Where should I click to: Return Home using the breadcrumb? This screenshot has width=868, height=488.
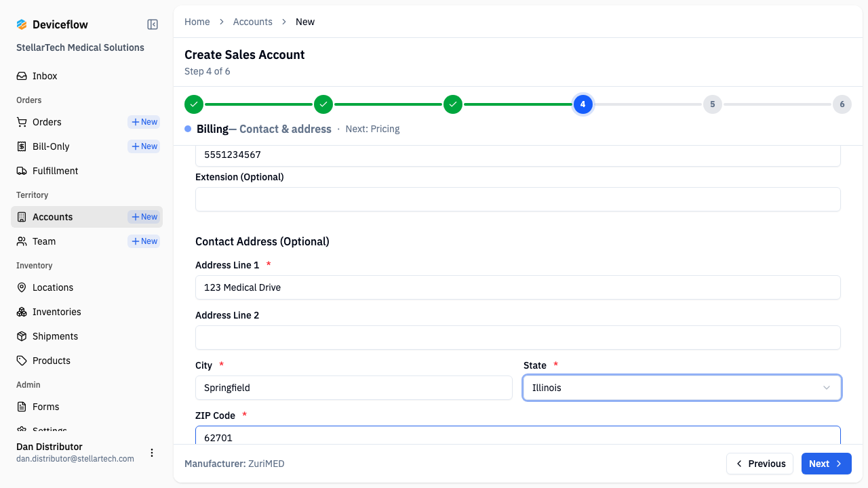(x=197, y=22)
